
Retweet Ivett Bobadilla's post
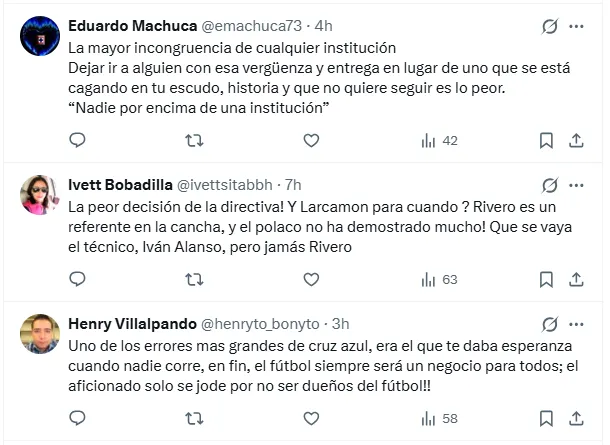[194, 280]
